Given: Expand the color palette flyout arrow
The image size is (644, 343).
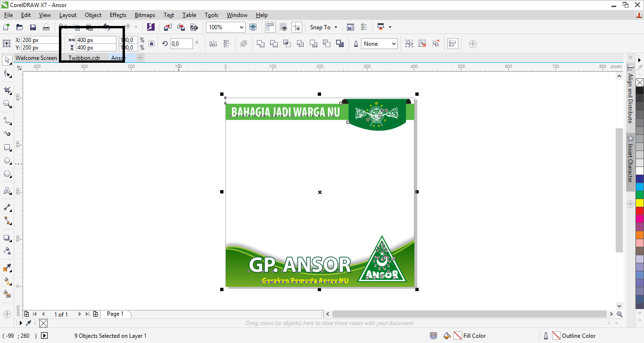Looking at the screenshot, I should (640, 60).
